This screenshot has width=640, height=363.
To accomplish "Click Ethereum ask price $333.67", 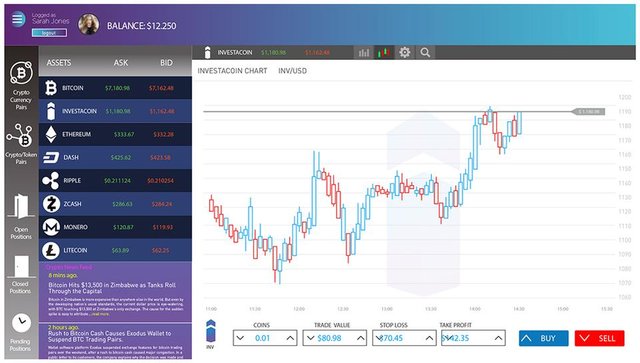I will [x=124, y=134].
